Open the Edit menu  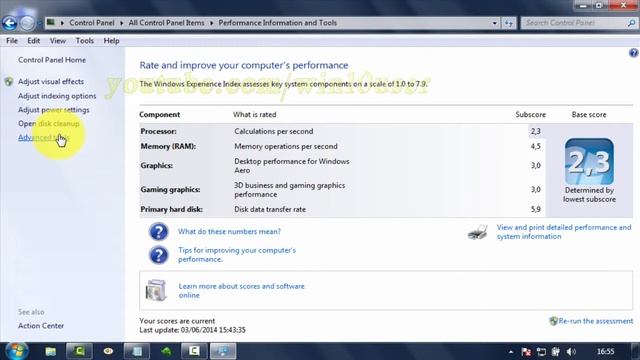pyautogui.click(x=33, y=41)
